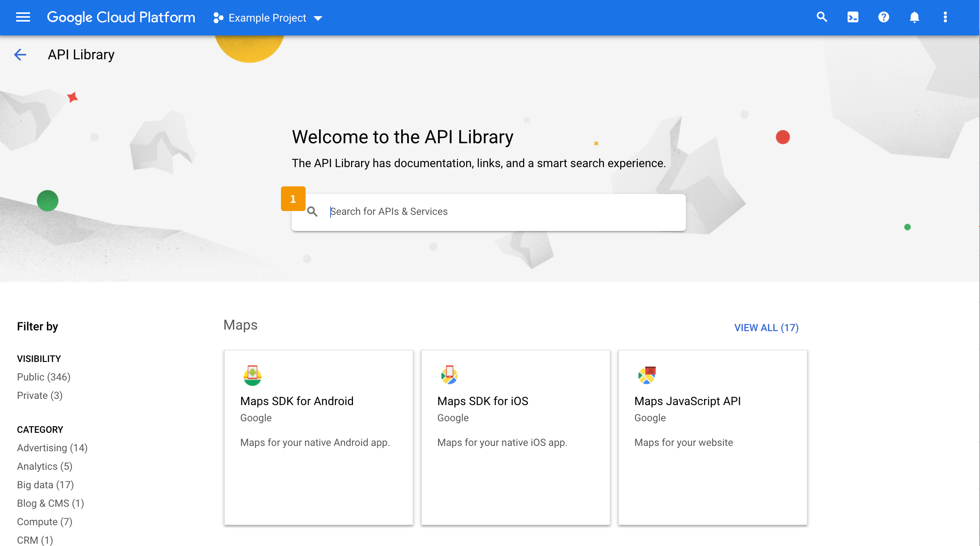
Task: Open the Maps SDK for iOS card
Action: click(516, 437)
